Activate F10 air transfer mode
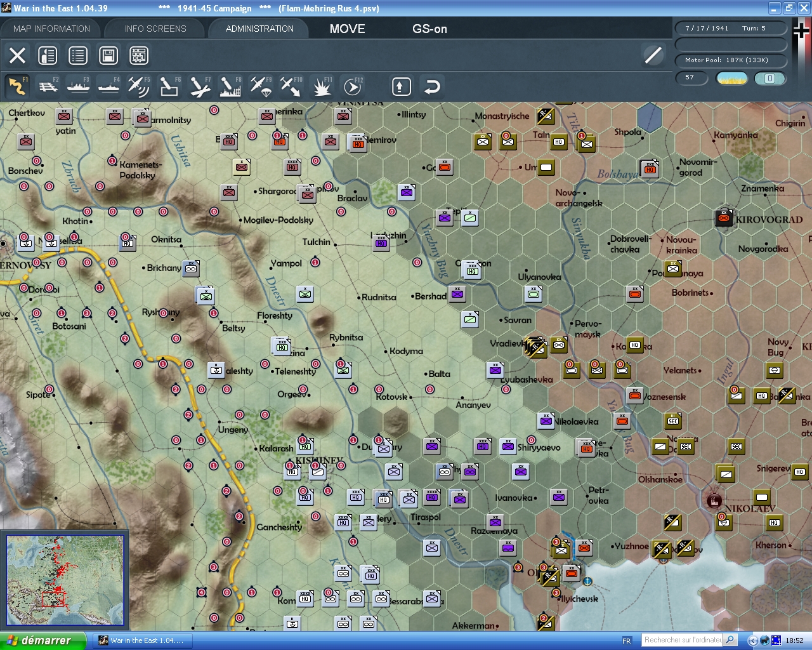This screenshot has height=650, width=812. point(291,86)
